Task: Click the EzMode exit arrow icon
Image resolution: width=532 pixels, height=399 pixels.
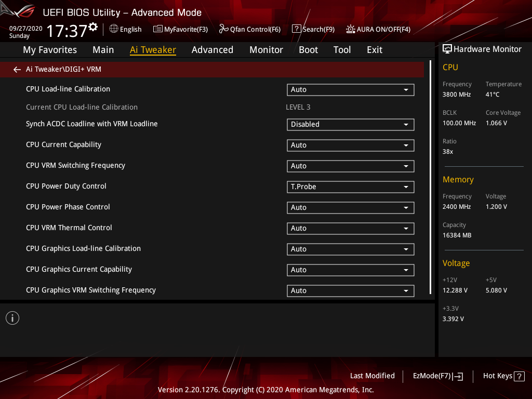Action: (x=458, y=376)
